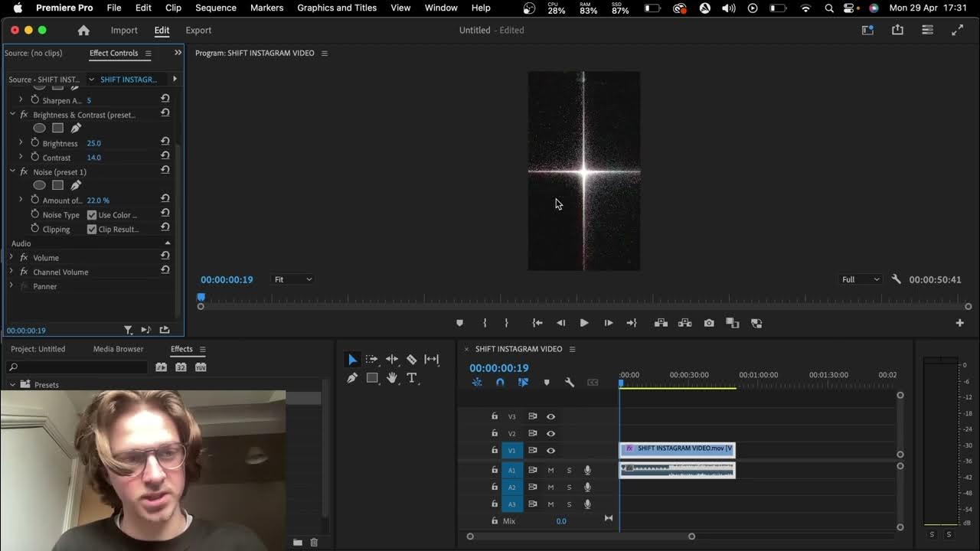
Task: Select the Hand tool
Action: tap(392, 378)
